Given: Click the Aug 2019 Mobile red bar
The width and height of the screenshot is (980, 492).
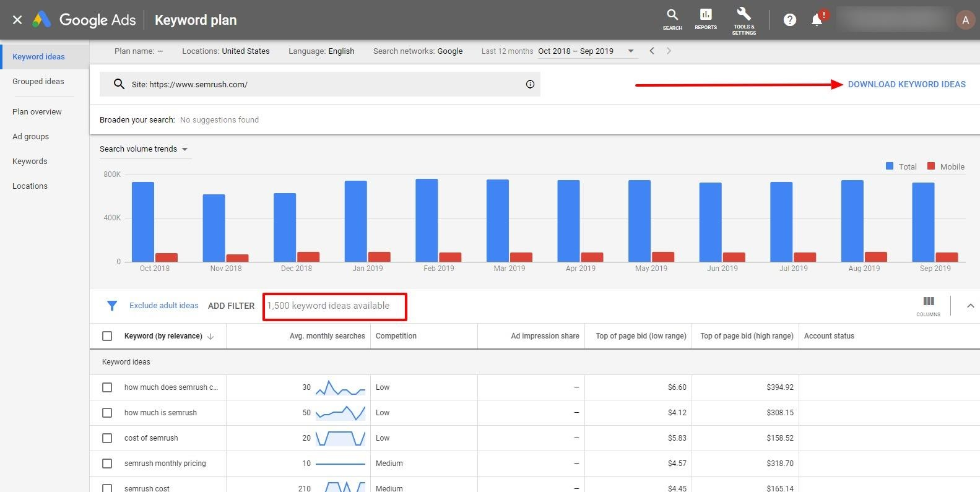Looking at the screenshot, I should [876, 257].
